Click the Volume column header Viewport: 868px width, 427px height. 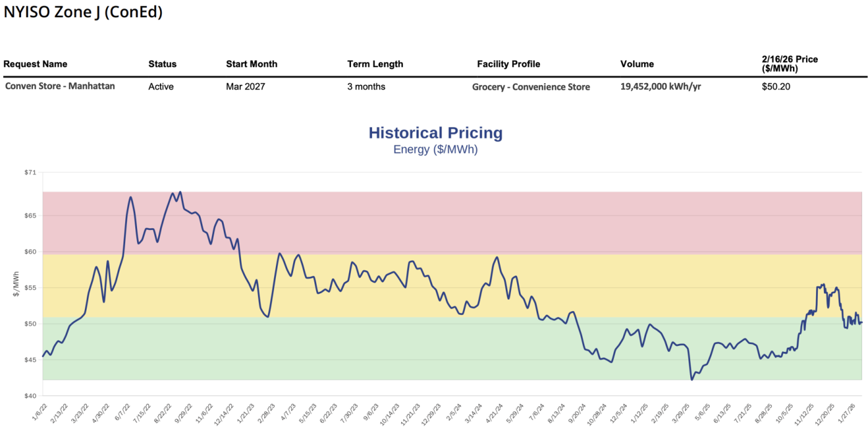(637, 64)
